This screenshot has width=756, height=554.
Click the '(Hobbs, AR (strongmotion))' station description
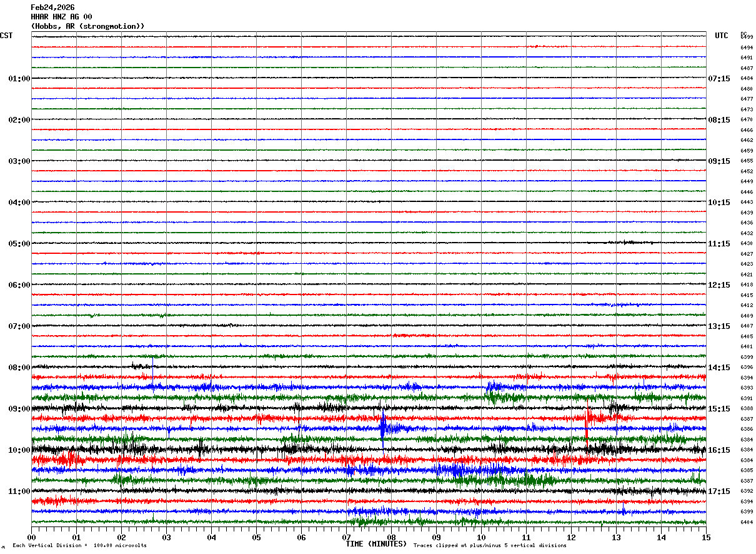(x=87, y=26)
